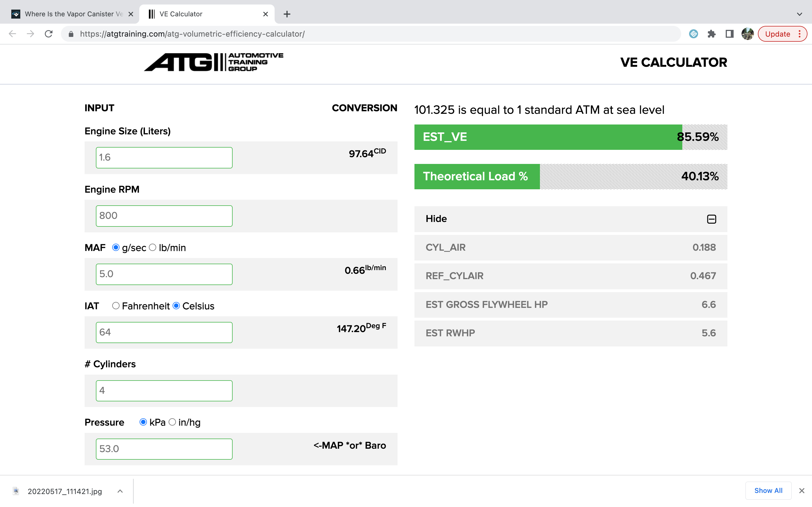Screen dimensions: 812x507
Task: Open the tab search dropdown arrow
Action: (x=799, y=14)
